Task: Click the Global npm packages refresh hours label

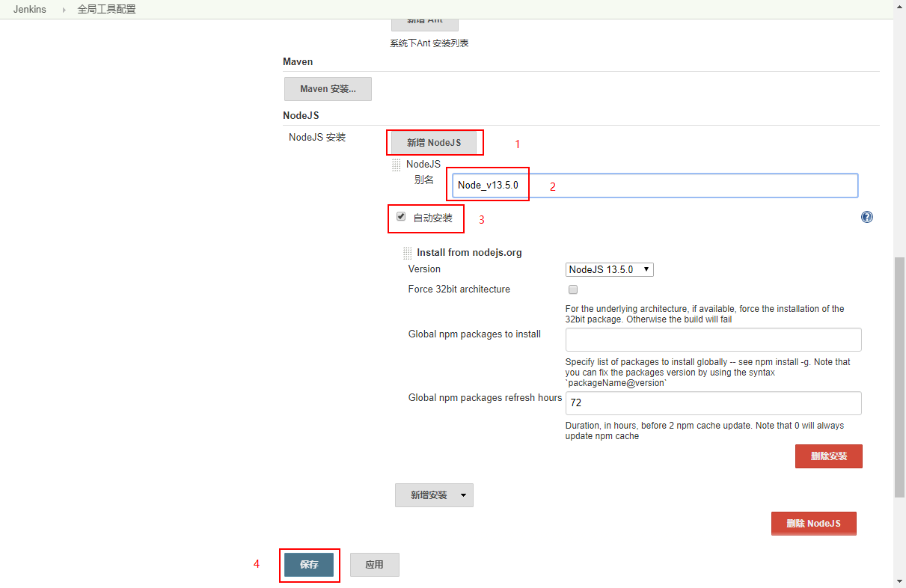Action: click(x=485, y=398)
